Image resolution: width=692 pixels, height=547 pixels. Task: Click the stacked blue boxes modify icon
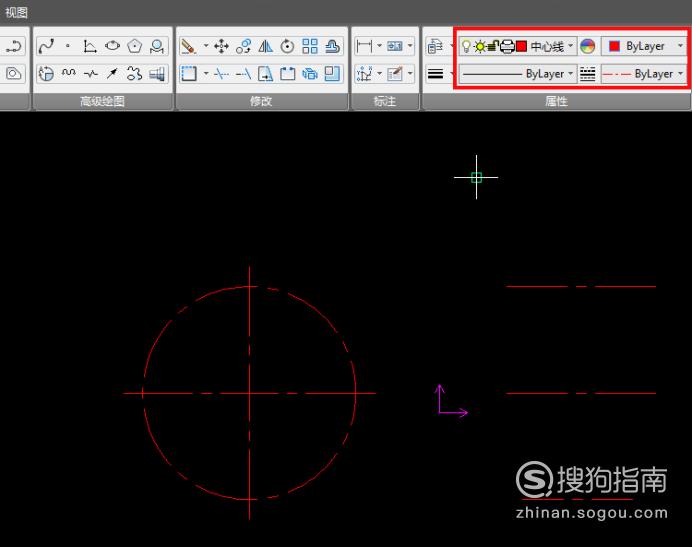point(310,73)
